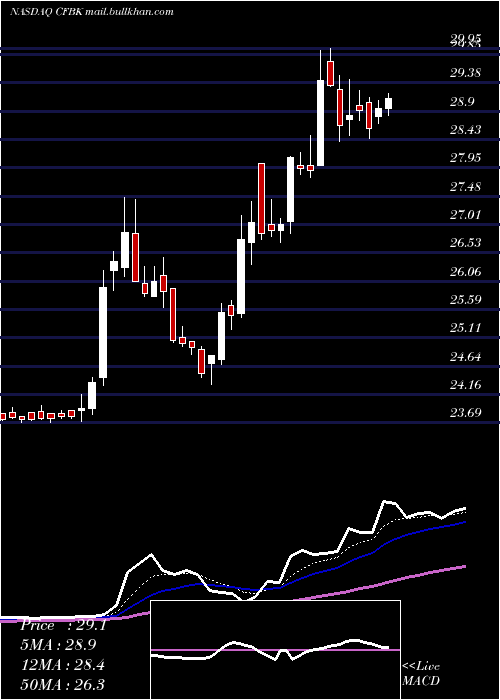Click the tall white candle rising from 24.4 to 26
Screen dimensions: 500x700
(103, 333)
